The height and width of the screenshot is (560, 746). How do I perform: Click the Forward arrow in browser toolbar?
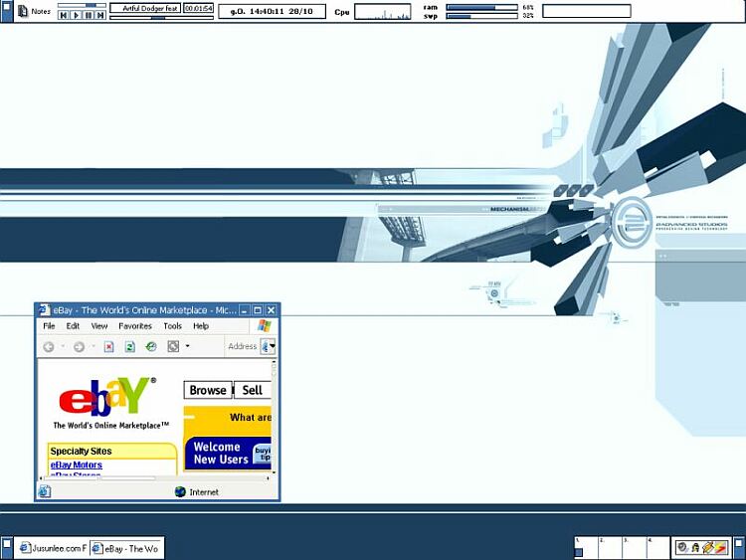[79, 346]
